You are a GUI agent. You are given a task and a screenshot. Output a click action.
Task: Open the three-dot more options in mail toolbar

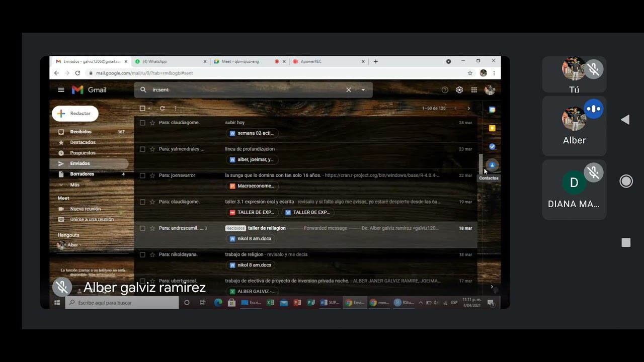tap(175, 108)
